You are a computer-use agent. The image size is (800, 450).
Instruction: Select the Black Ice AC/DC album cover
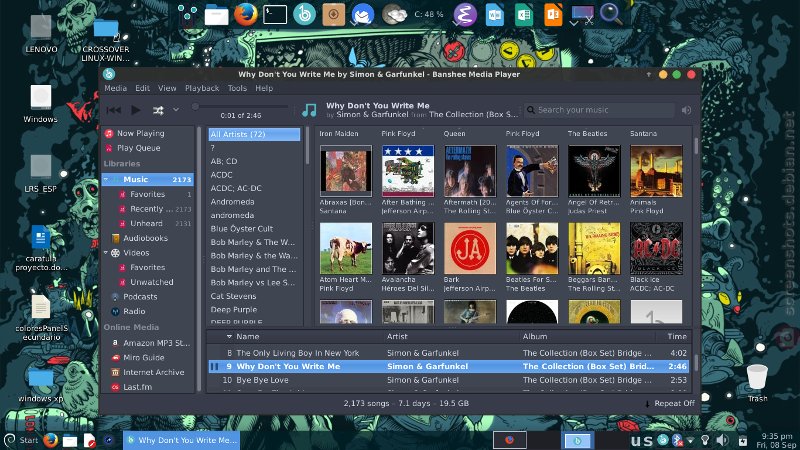click(656, 248)
